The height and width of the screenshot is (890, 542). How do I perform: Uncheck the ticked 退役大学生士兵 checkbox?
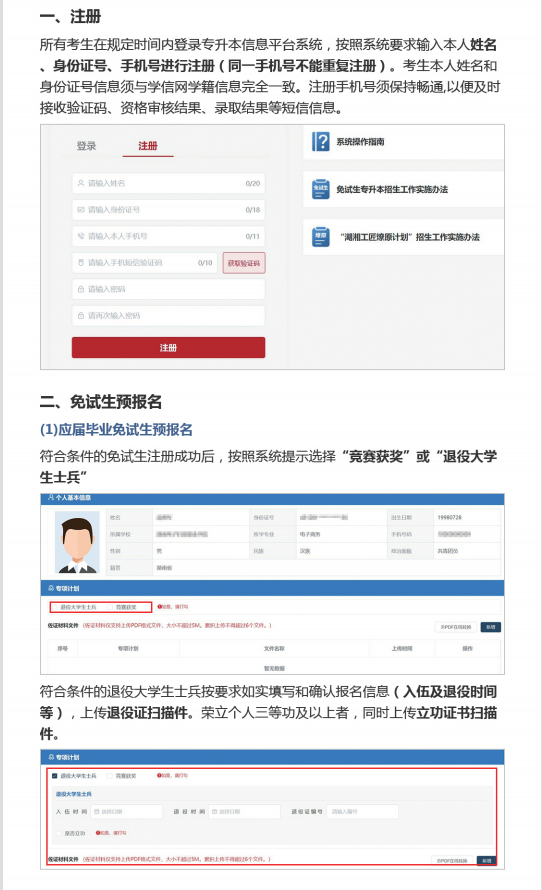[54, 775]
